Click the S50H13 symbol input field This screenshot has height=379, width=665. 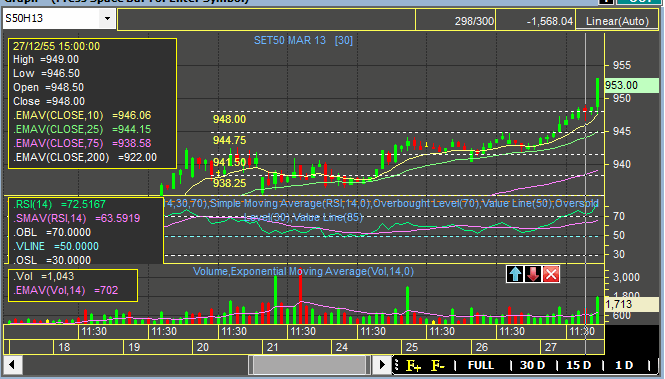point(52,19)
